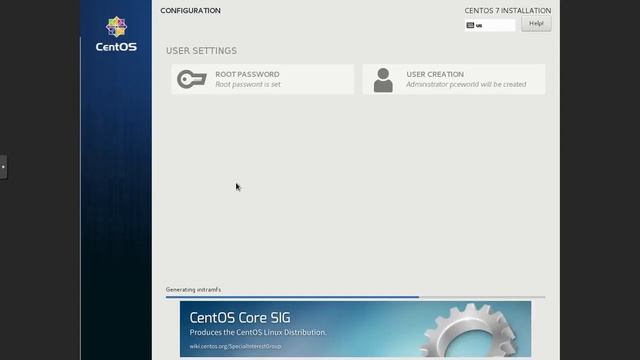The image size is (640, 360).
Task: Open wiki.centos.org/SpecialInterestGroup link in banner
Action: (235, 346)
